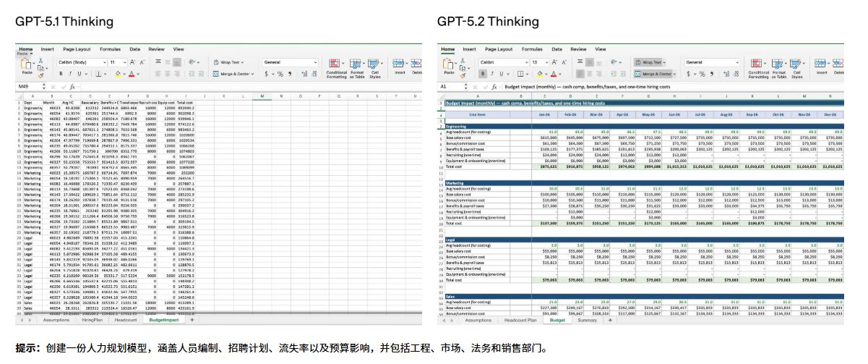Open font size 11 dropdown in GPT-5.1 window

[x=118, y=62]
